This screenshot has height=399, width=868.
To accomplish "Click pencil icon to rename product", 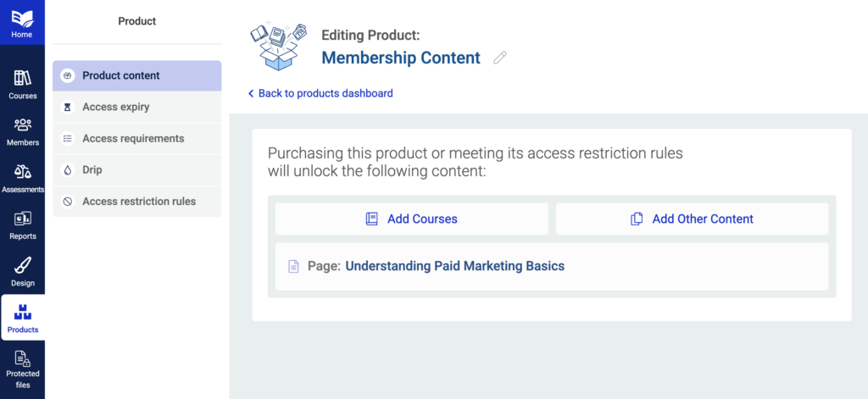I will pyautogui.click(x=500, y=58).
